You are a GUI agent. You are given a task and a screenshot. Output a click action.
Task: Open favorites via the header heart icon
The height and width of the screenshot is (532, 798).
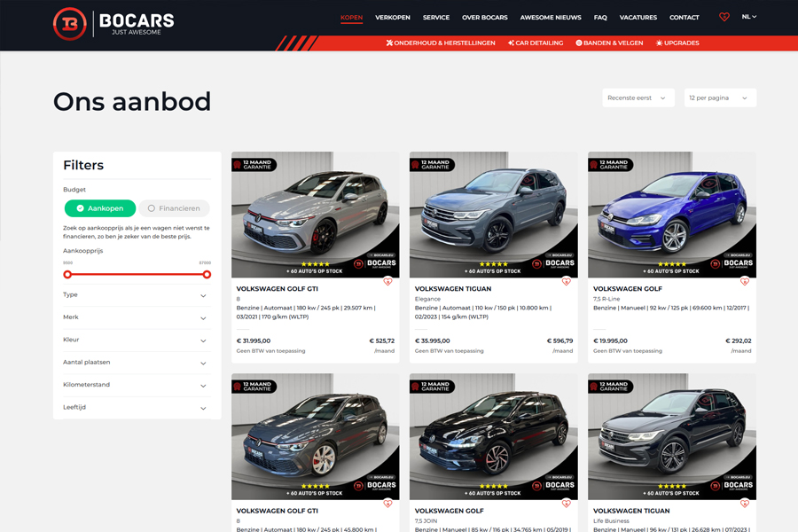(724, 17)
